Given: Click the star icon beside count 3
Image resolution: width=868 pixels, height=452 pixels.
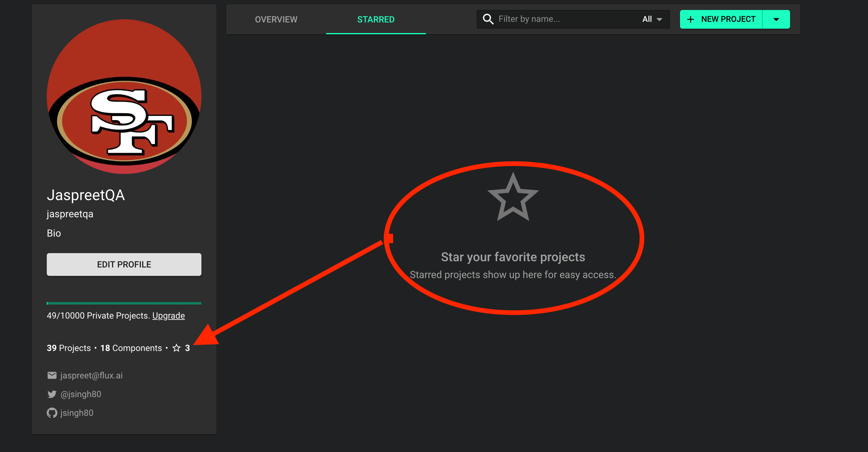Looking at the screenshot, I should pos(176,348).
